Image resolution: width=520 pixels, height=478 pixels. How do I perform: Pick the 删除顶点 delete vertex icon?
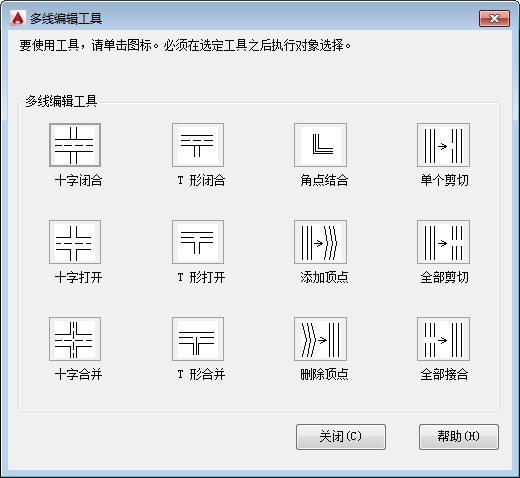point(321,339)
